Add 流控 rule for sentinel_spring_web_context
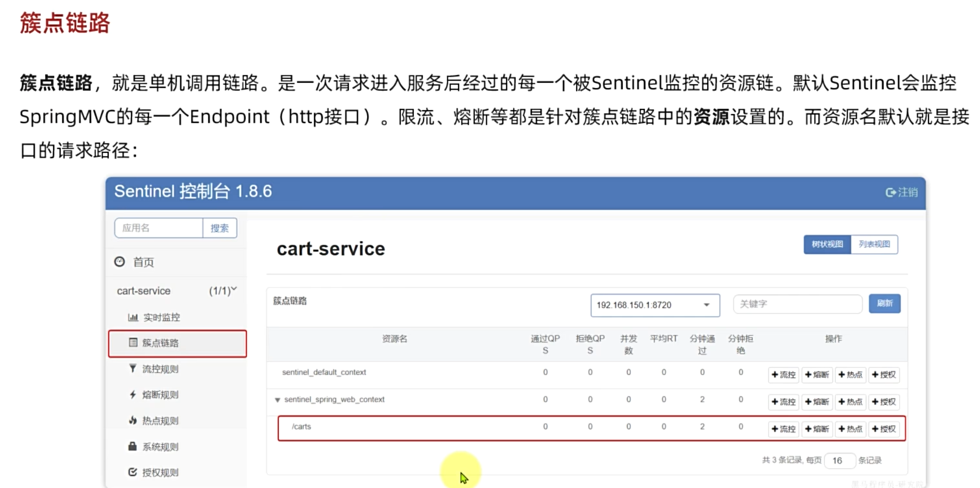This screenshot has height=488, width=980. 784,402
